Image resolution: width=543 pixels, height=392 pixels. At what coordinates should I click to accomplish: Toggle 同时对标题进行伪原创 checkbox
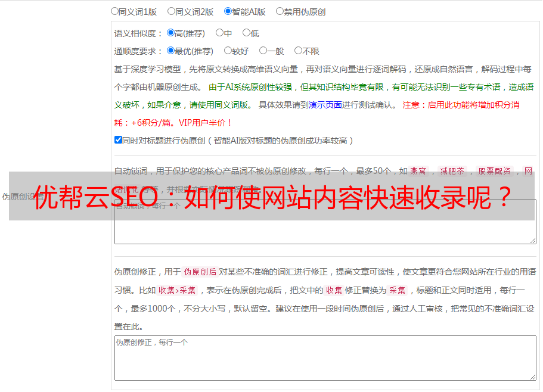tap(118, 140)
